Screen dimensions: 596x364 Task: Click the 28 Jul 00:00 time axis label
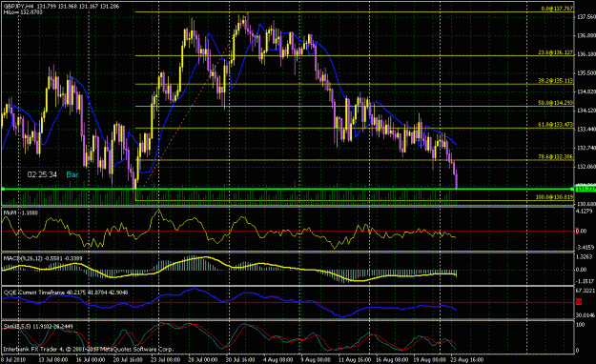click(202, 360)
